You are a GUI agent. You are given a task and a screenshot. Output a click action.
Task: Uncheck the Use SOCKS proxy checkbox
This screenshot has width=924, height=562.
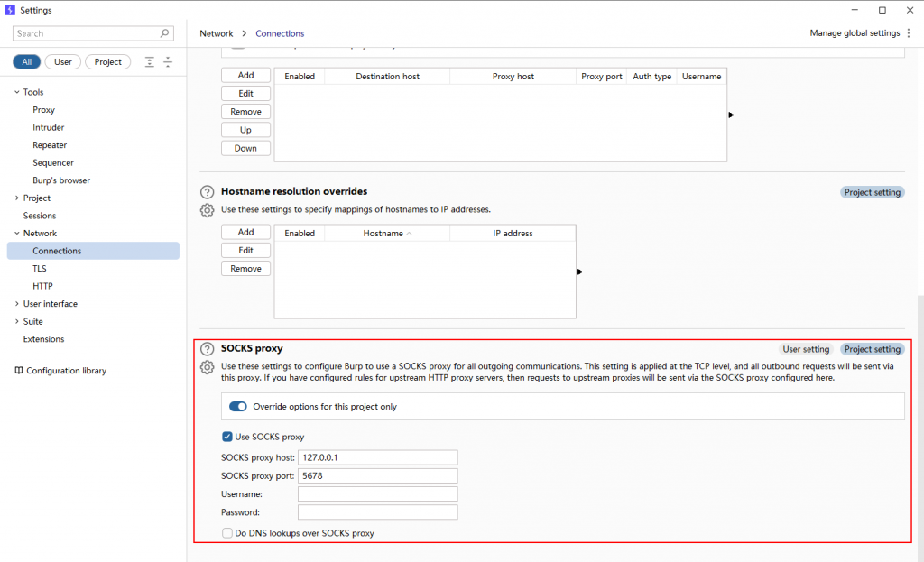tap(227, 438)
